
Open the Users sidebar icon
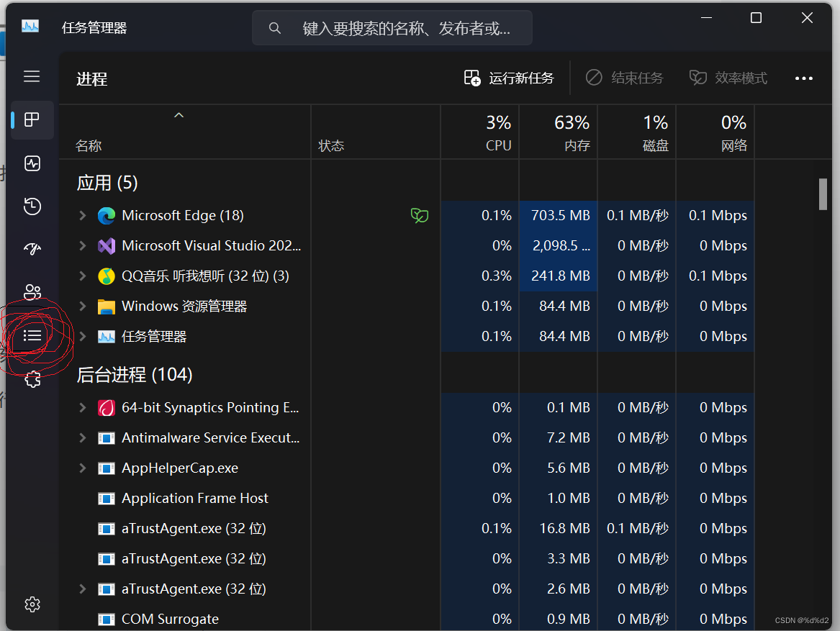[x=32, y=292]
